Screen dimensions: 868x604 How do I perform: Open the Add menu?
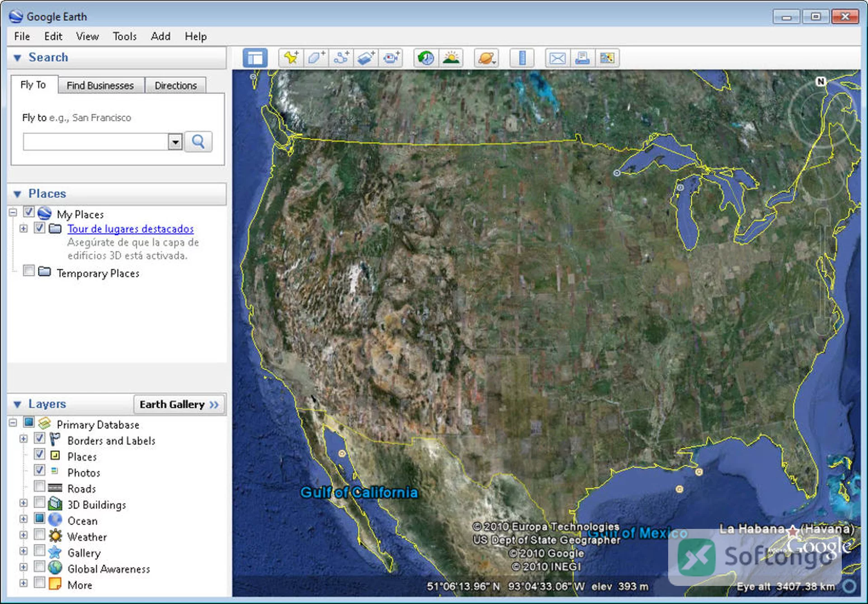pos(160,36)
